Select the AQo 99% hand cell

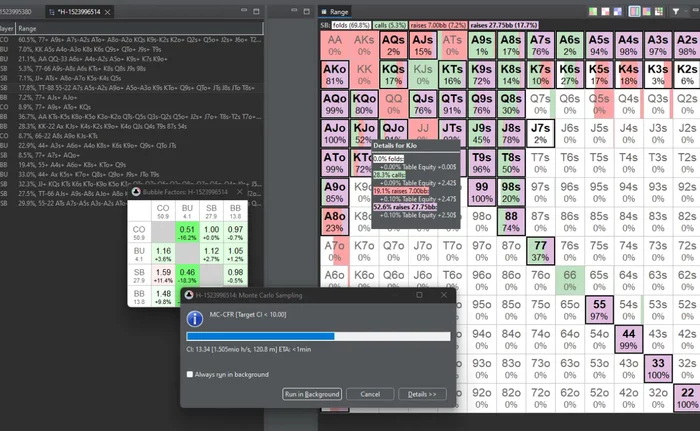(x=335, y=105)
